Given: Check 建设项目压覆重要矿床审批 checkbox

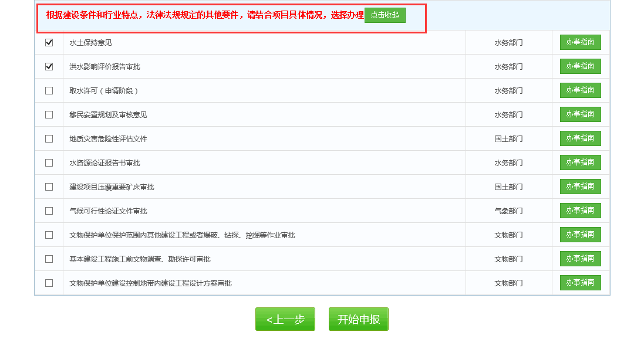Looking at the screenshot, I should (x=49, y=187).
